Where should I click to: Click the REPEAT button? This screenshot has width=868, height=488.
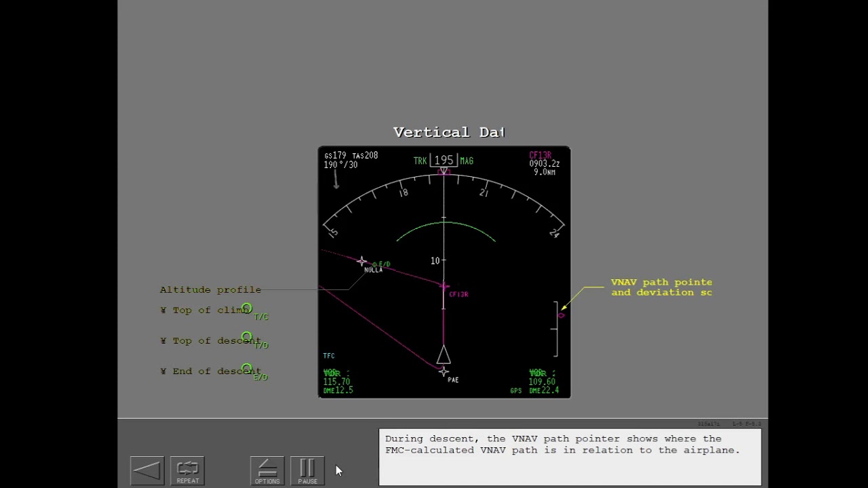click(x=187, y=470)
